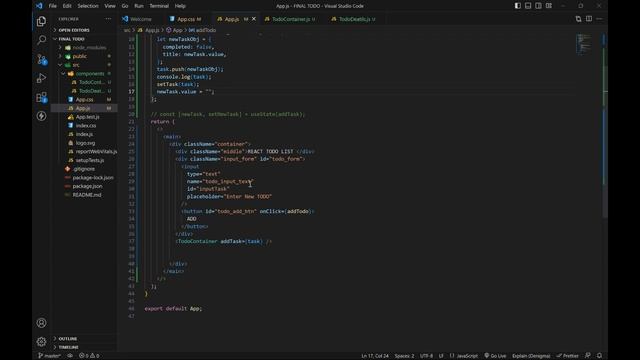Open the lightning bolt extension in activity bar
The image size is (640, 360).
coord(41,116)
